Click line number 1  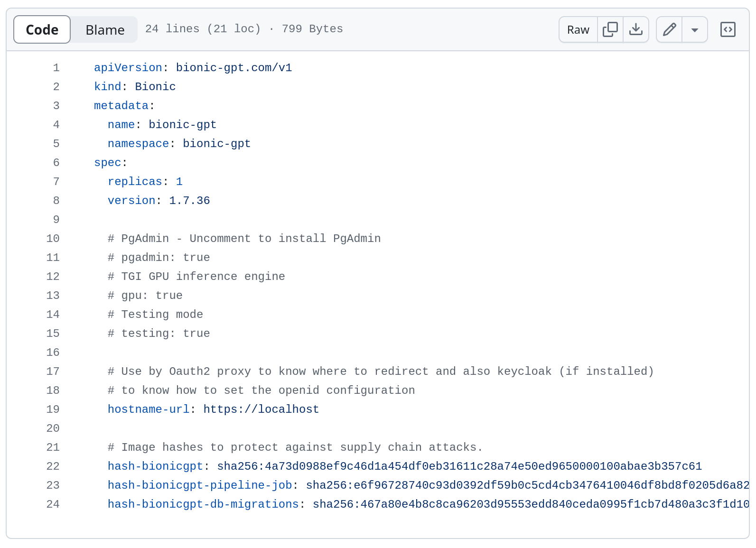(56, 68)
